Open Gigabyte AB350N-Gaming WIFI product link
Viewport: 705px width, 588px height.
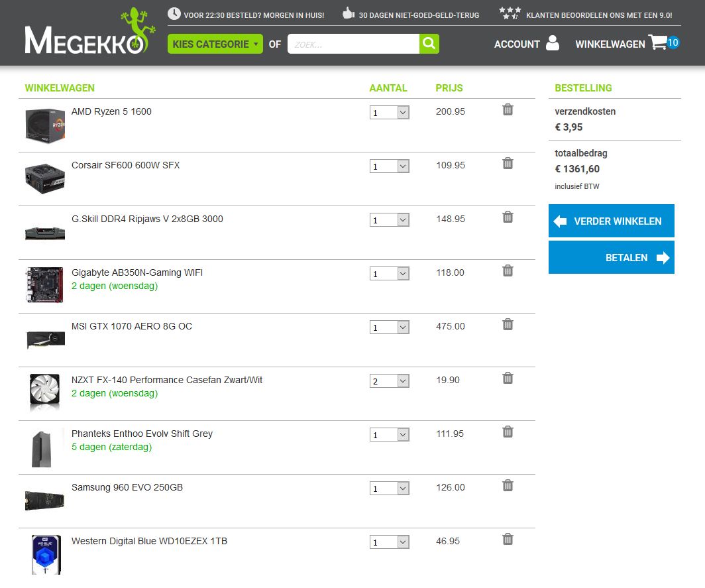(137, 272)
